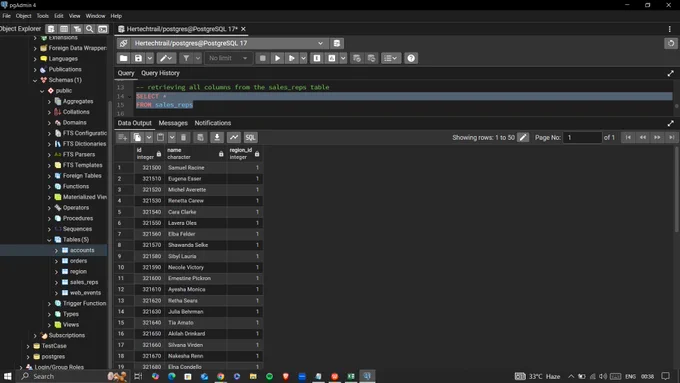
Task: Select the Data Output tab
Action: coord(134,123)
